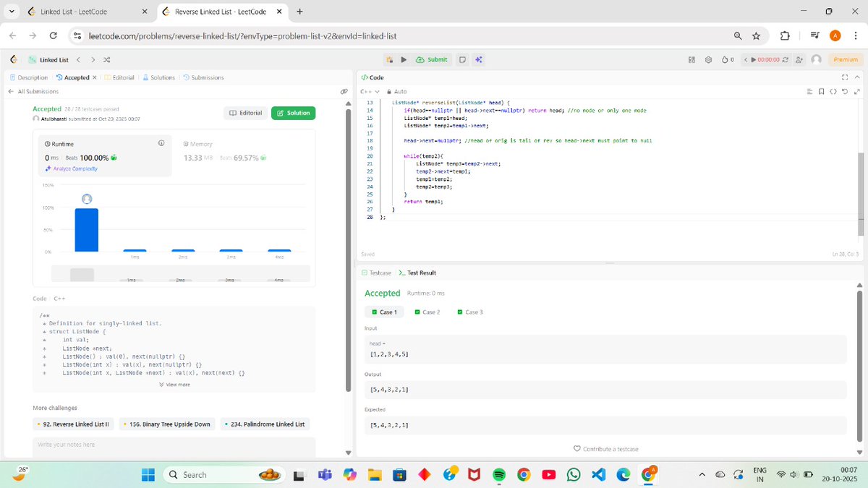Toggle the Auto lock setting in editor
Screen dimensions: 868x488
point(397,92)
